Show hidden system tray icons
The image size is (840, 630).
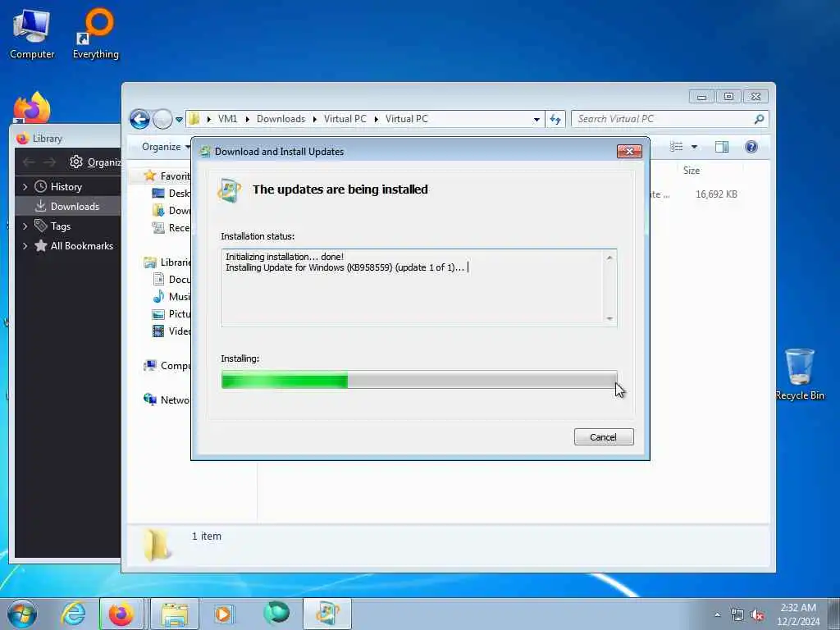[x=717, y=614]
